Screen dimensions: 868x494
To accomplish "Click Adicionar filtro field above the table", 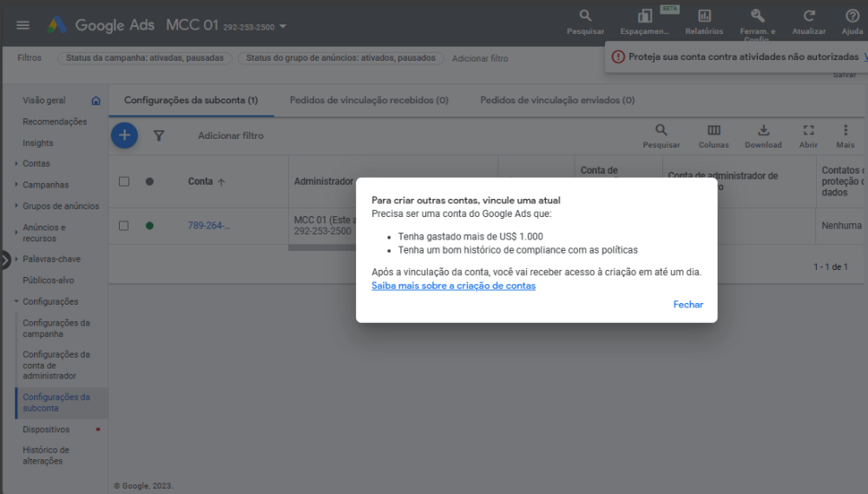I will pos(231,135).
